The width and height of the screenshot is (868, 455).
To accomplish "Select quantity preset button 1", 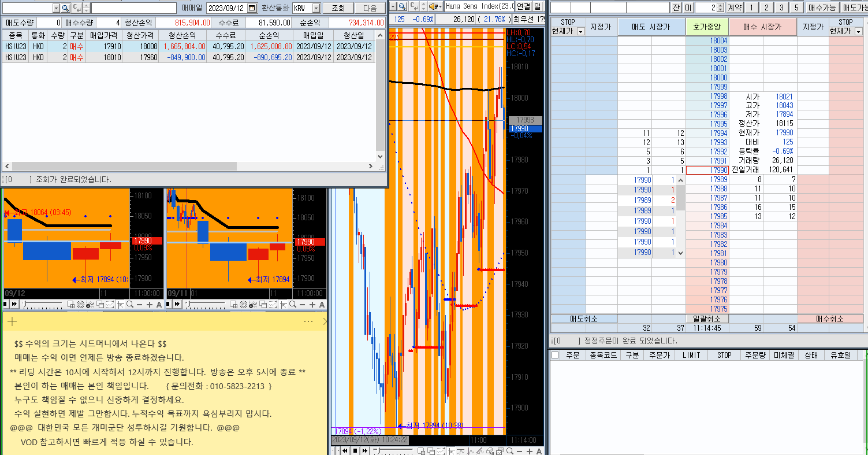I will click(751, 8).
